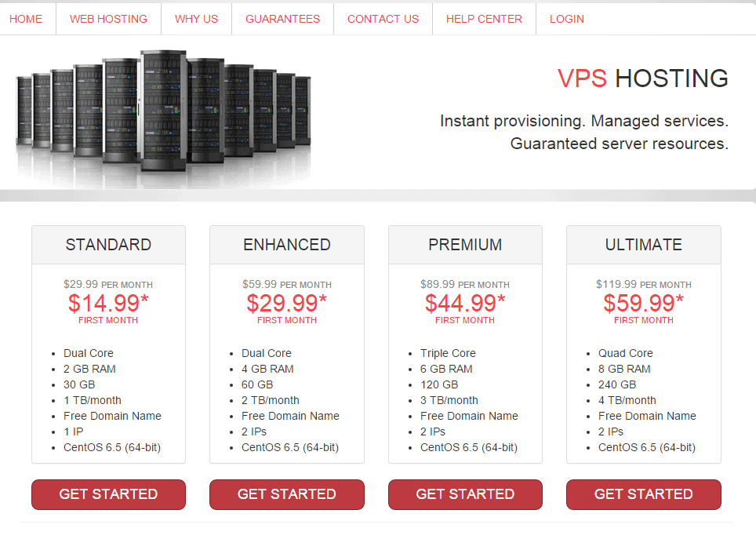Click GET STARTED under Ultimate plan
756x539 pixels.
pos(644,494)
